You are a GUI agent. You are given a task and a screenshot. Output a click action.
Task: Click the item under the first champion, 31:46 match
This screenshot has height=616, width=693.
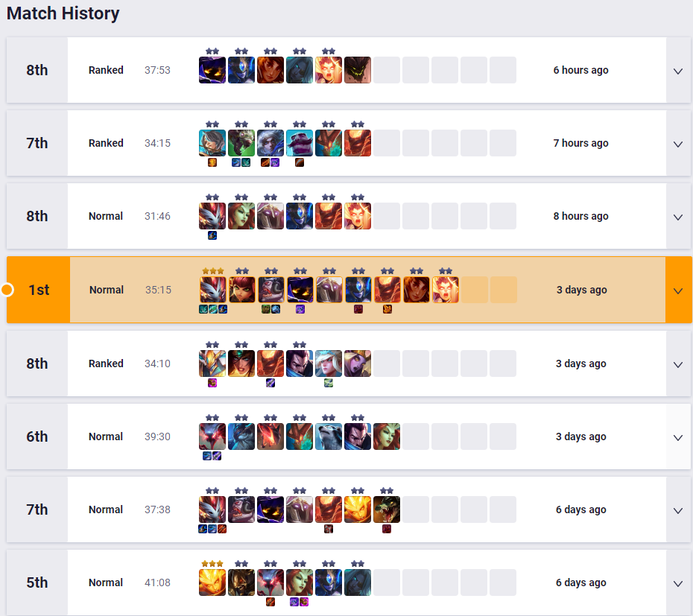coord(212,235)
